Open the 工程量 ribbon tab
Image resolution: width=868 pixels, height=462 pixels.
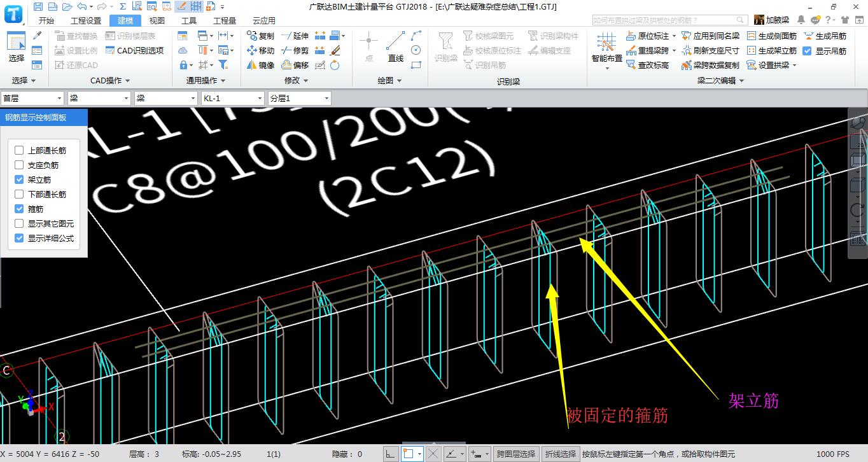225,20
